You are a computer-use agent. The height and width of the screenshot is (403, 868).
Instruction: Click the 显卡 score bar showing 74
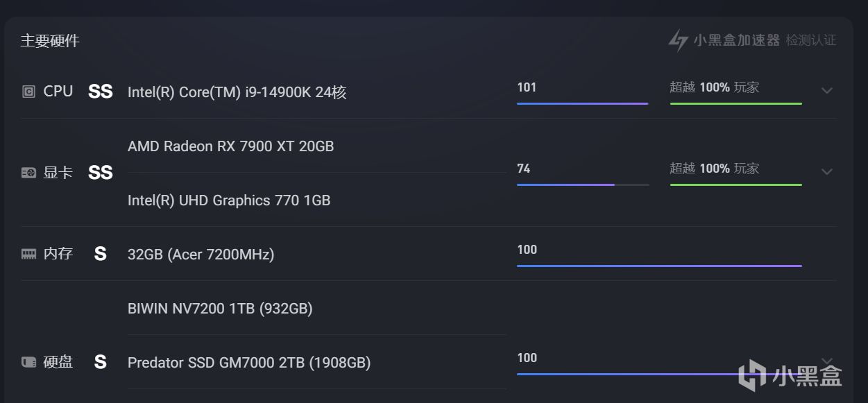582,185
